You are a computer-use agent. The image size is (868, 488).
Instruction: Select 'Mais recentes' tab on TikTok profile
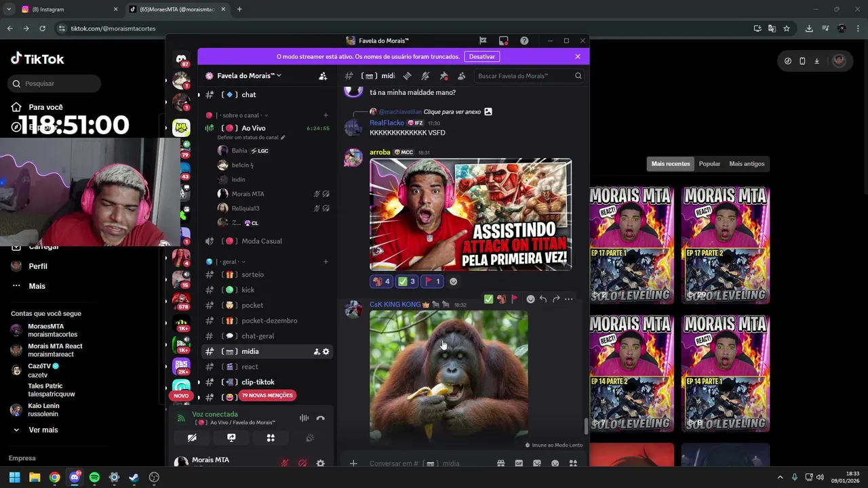[671, 164]
